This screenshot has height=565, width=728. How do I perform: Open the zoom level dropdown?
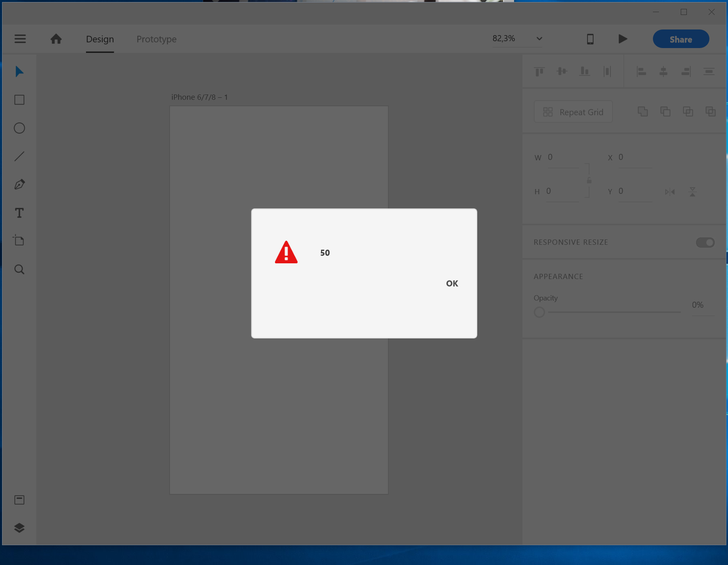tap(539, 38)
